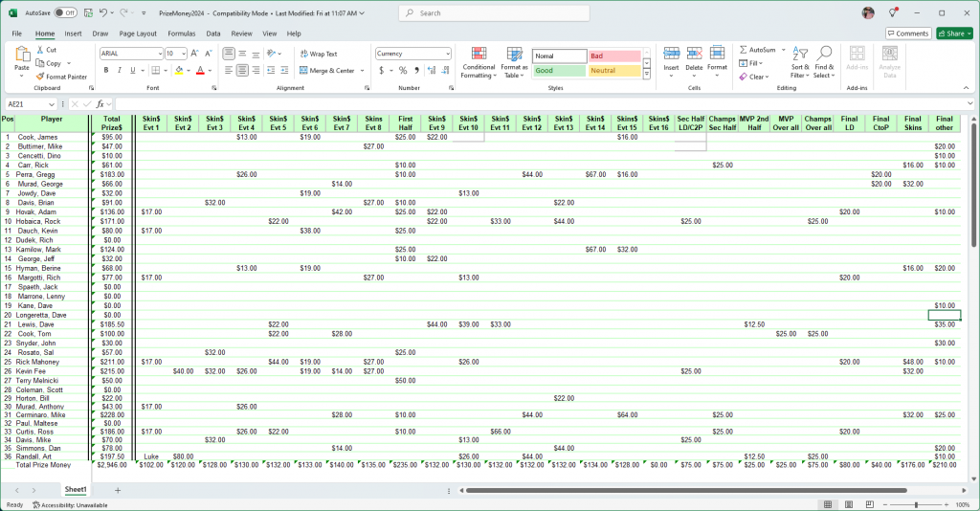Apply the Bad cell style swatch
Image resolution: width=980 pixels, height=511 pixels.
coord(612,56)
